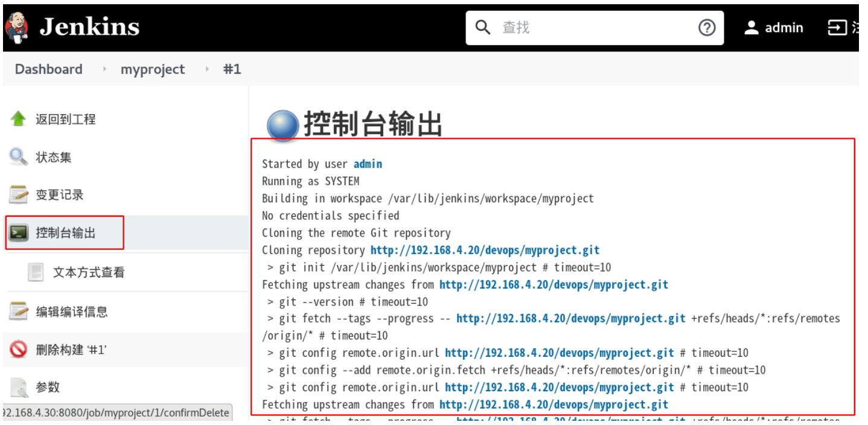Viewport: 868px width, 425px height.
Task: Open last Fetching upstream changes URL
Action: pyautogui.click(x=554, y=404)
